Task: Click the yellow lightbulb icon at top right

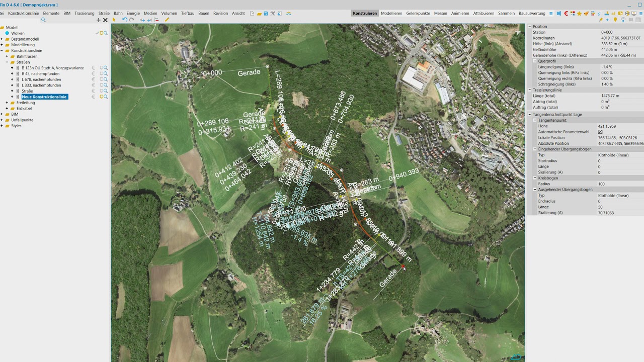Action: click(615, 20)
